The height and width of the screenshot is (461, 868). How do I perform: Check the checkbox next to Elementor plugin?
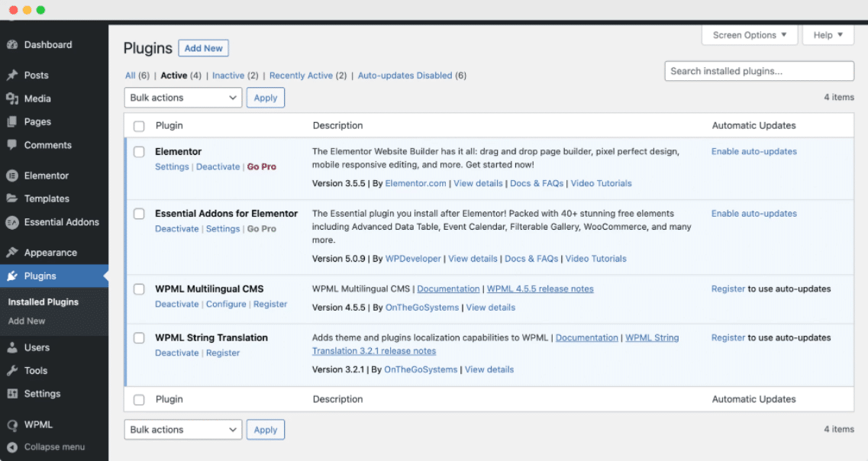click(x=139, y=152)
